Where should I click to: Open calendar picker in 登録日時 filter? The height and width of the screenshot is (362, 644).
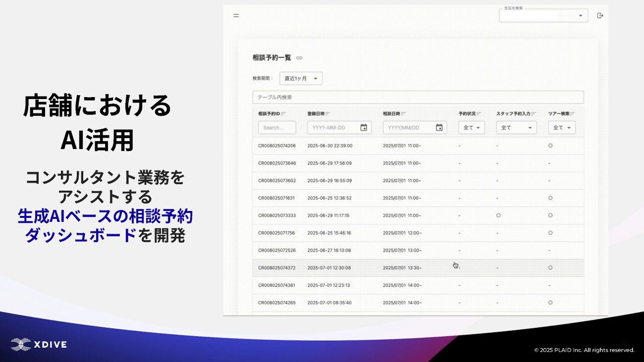point(364,127)
